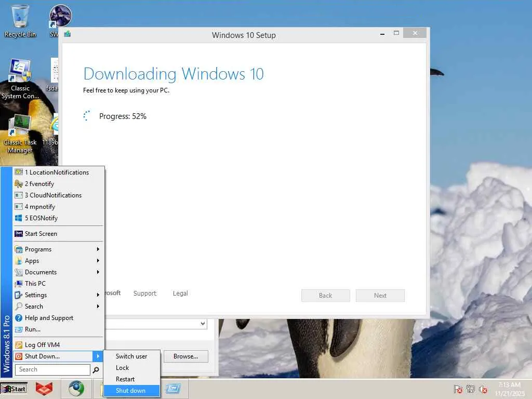Click the 'Progress: 52%' text

(123, 116)
